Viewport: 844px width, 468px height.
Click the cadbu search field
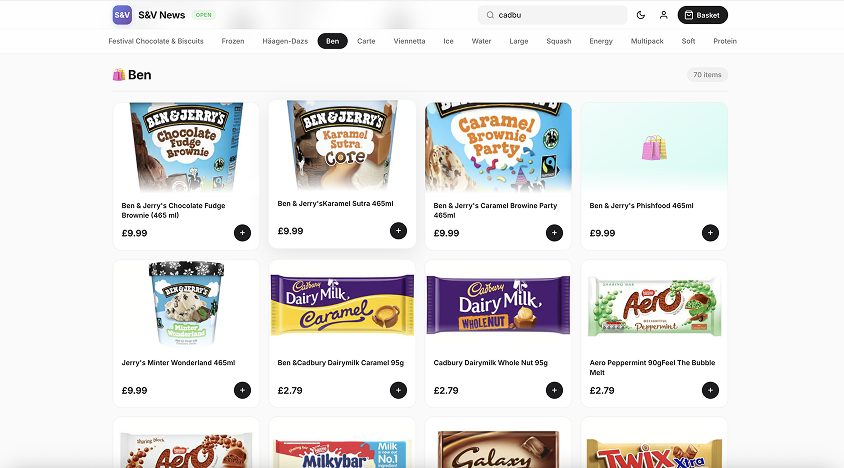click(x=555, y=15)
